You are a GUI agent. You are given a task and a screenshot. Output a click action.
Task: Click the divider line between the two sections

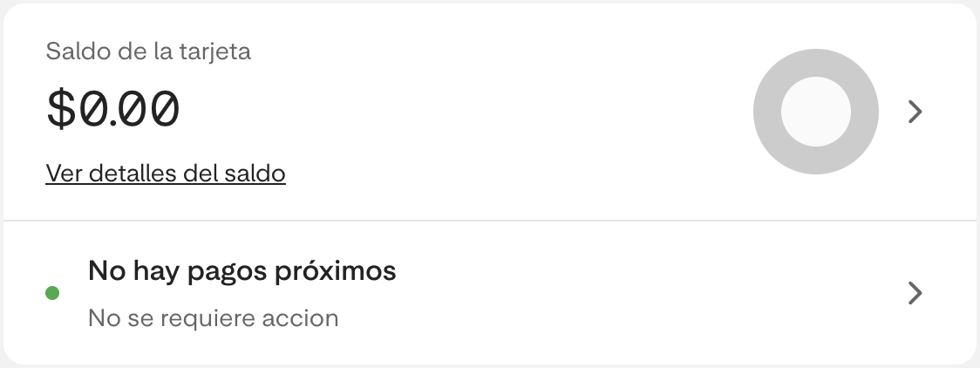(x=490, y=221)
